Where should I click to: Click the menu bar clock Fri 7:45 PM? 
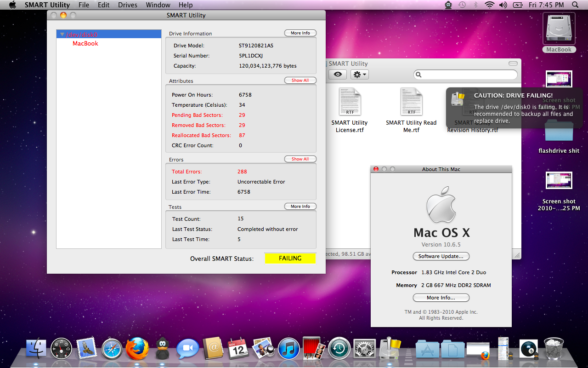tap(546, 5)
